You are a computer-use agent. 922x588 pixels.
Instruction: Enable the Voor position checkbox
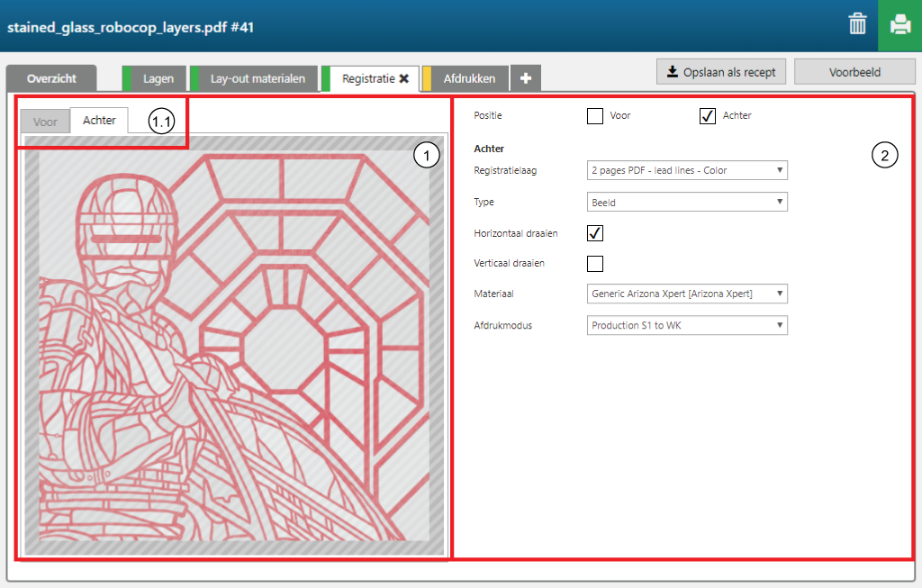[595, 116]
